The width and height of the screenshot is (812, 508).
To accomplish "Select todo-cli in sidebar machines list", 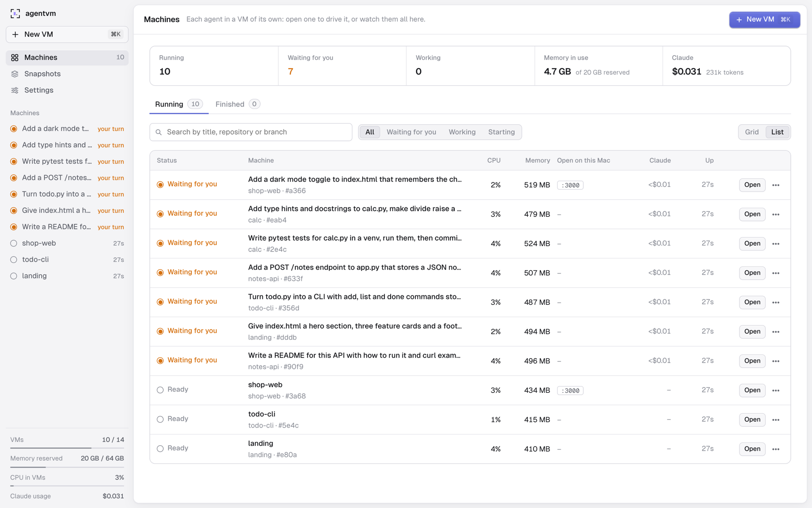I will (x=67, y=260).
